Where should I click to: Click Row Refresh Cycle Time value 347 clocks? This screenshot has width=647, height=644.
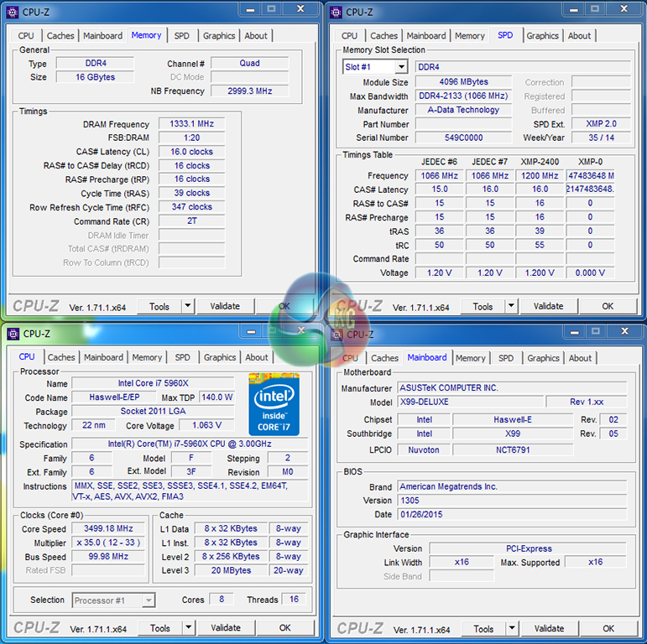coord(192,207)
